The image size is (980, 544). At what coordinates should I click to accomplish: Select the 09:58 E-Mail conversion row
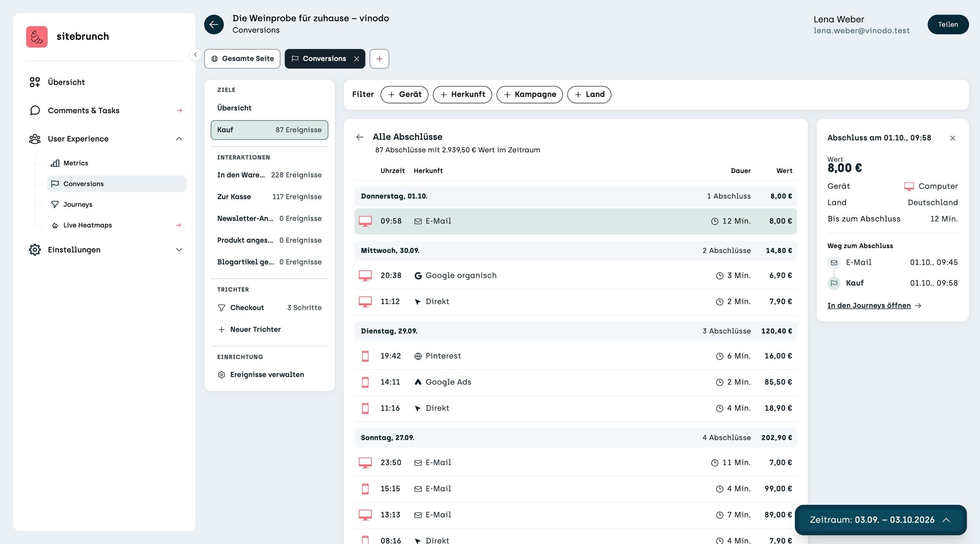(575, 221)
